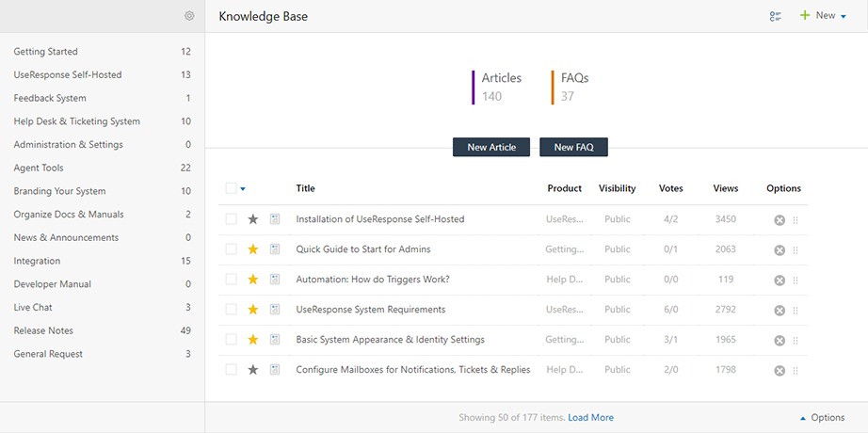
Task: Tick the select-all checkbox in table header
Action: coord(231,188)
